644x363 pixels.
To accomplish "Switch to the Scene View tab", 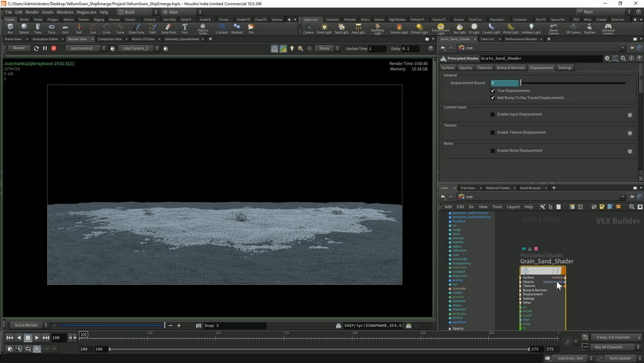I will click(13, 39).
